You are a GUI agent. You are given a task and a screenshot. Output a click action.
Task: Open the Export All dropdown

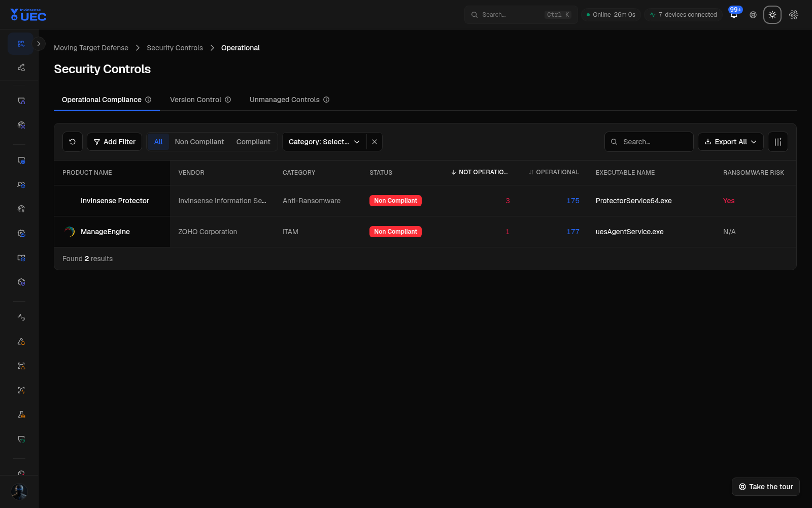731,142
